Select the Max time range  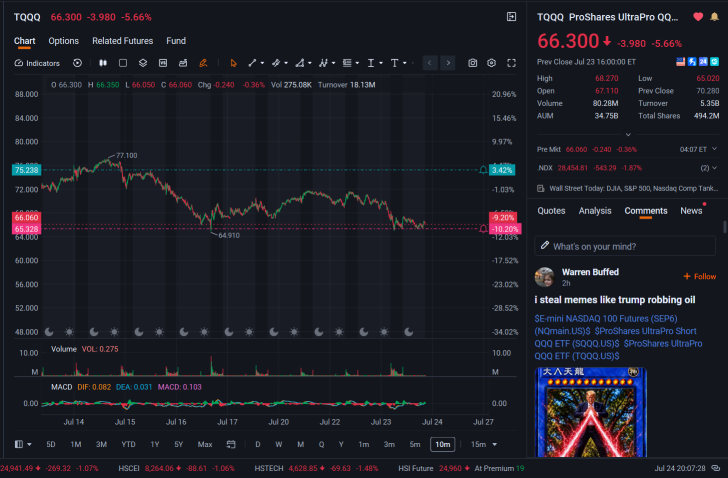point(205,444)
